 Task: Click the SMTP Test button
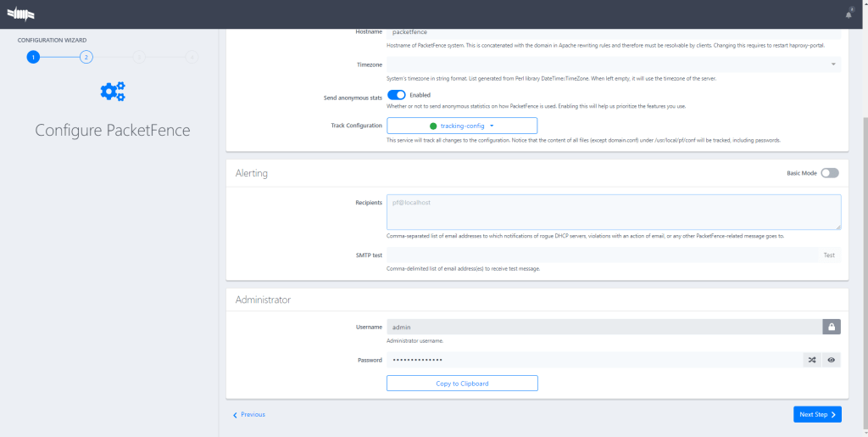[828, 255]
